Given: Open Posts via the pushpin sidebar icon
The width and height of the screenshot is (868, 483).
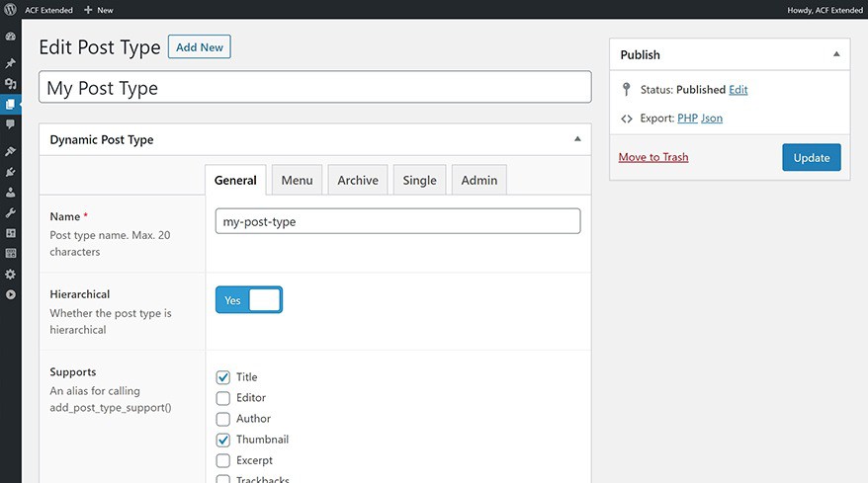Looking at the screenshot, I should (x=11, y=63).
